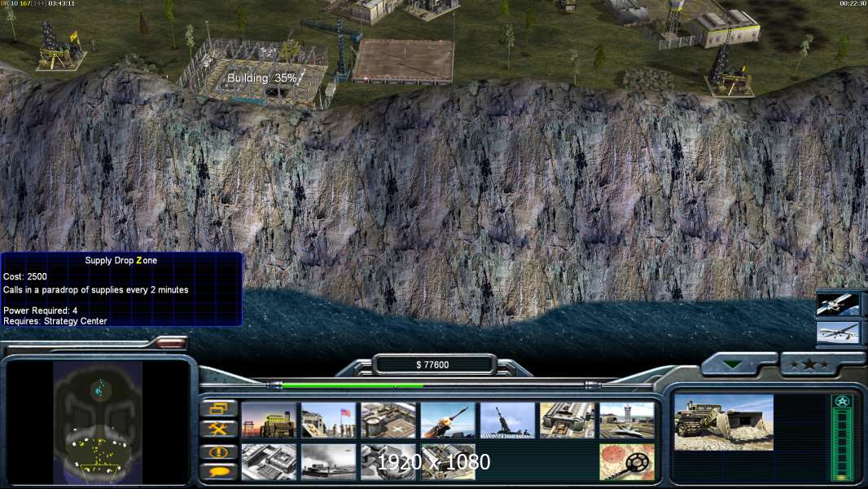Click the greyed Strategy Center build icon
This screenshot has width=868, height=489.
[x=269, y=462]
